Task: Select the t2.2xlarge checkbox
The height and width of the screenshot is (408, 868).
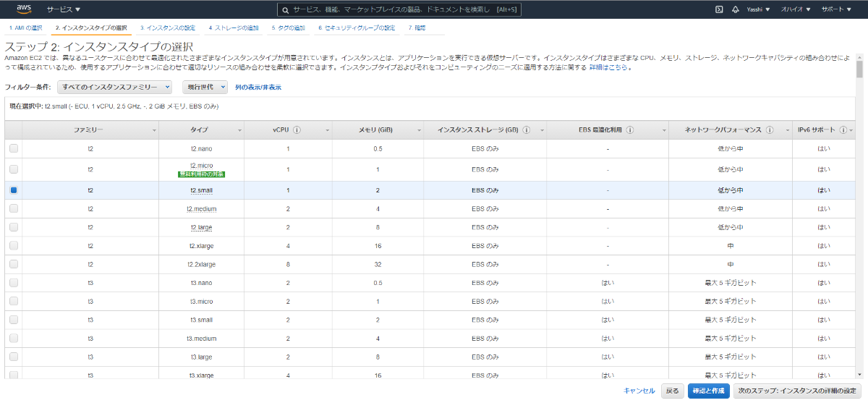Action: [x=14, y=264]
